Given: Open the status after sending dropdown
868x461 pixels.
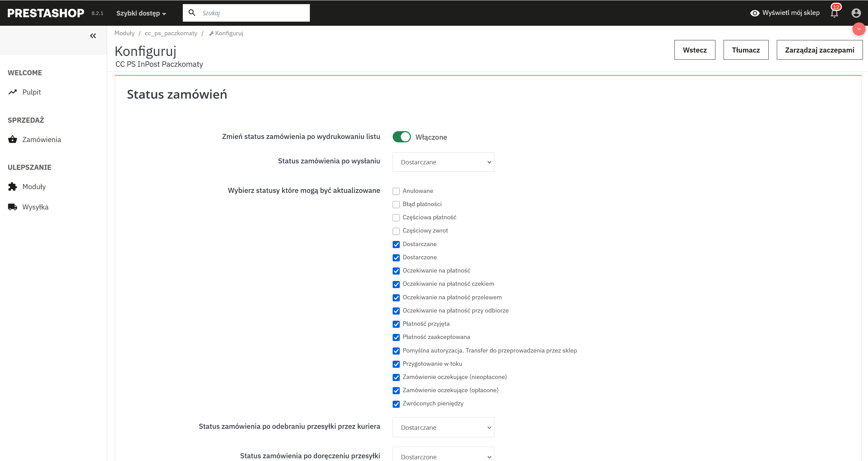Looking at the screenshot, I should [443, 162].
